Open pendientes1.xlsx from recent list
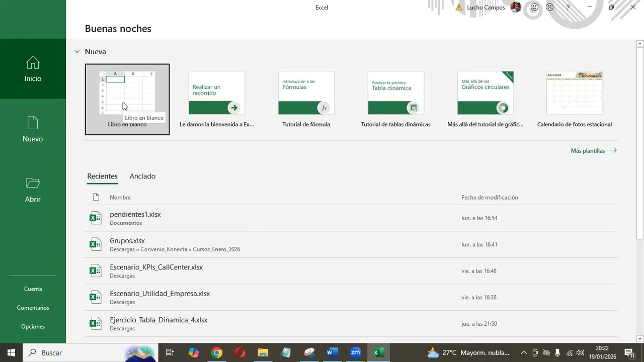 (x=135, y=214)
